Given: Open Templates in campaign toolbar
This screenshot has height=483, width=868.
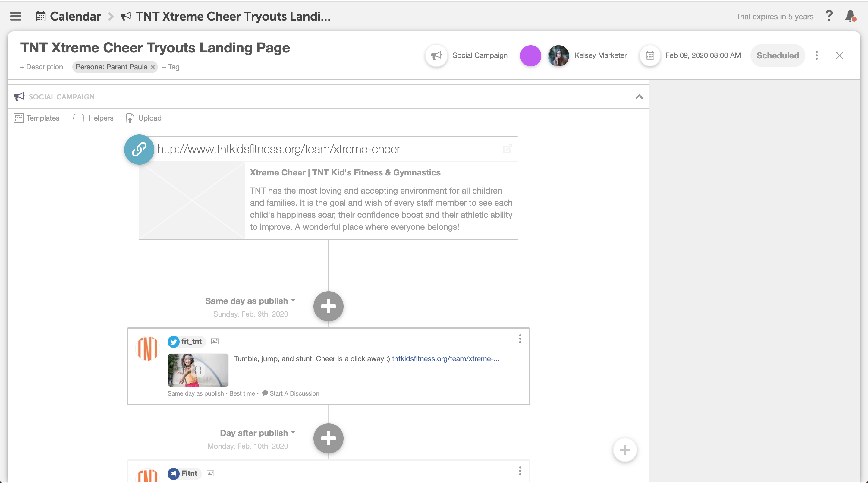Looking at the screenshot, I should [x=37, y=118].
